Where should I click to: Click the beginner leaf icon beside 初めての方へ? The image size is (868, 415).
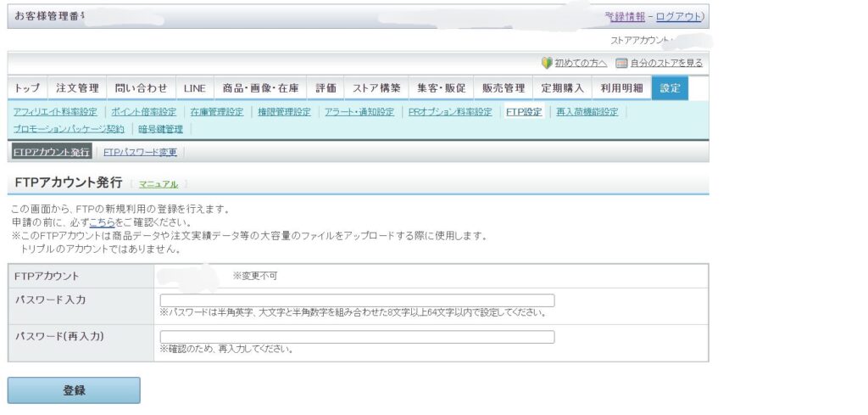coord(547,63)
